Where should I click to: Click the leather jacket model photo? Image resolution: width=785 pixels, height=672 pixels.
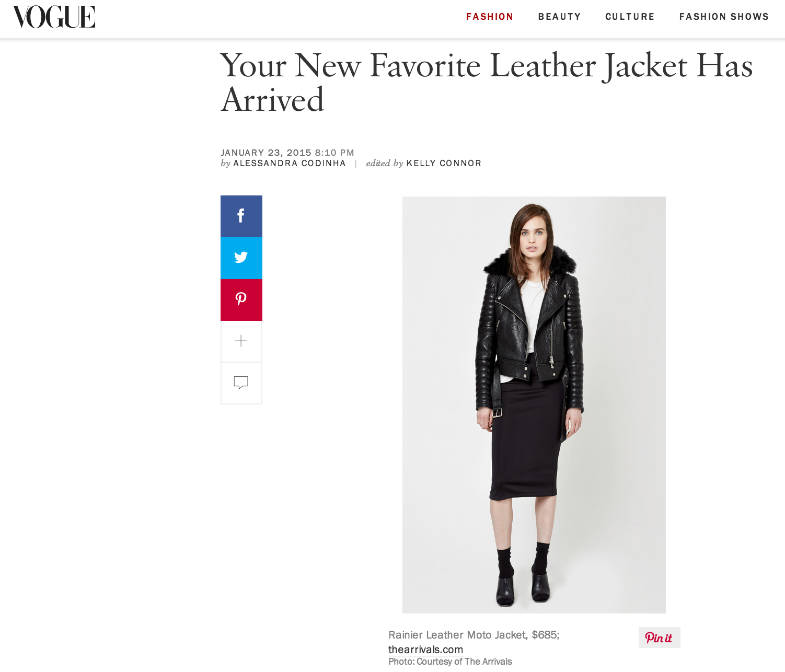pyautogui.click(x=534, y=405)
